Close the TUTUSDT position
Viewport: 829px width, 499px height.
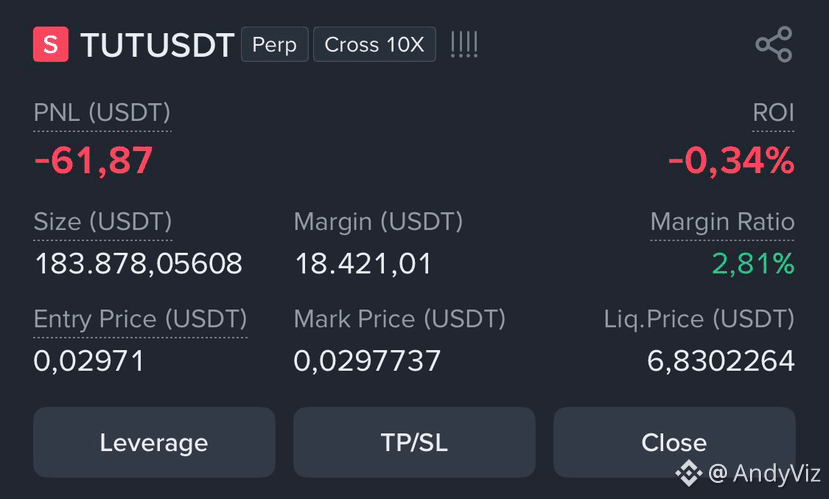click(x=674, y=442)
